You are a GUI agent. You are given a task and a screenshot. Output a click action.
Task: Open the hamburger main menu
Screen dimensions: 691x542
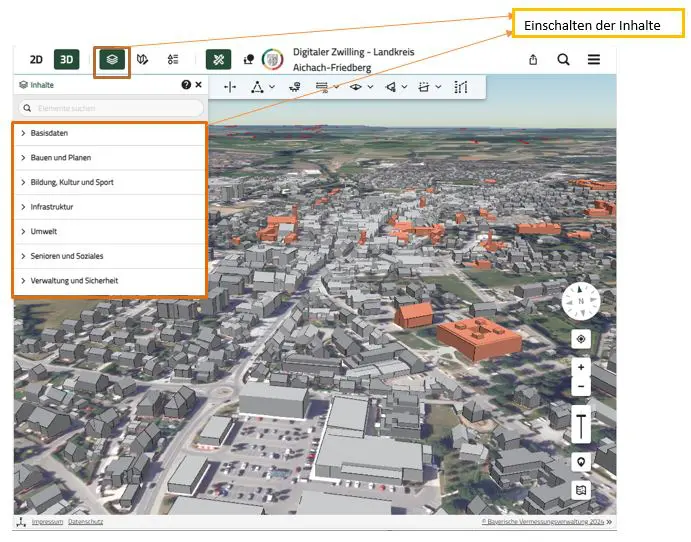pyautogui.click(x=594, y=60)
